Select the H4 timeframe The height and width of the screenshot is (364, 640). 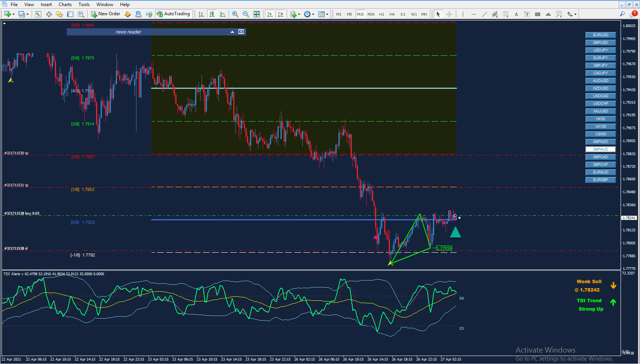click(392, 14)
